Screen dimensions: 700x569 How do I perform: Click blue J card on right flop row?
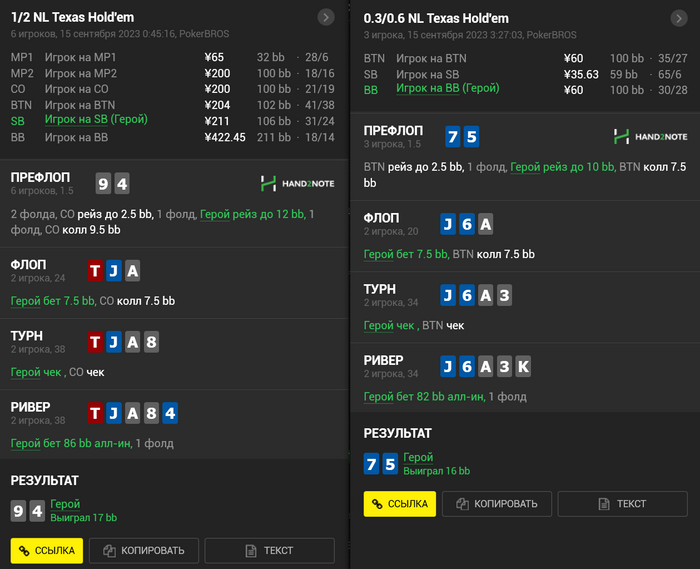pyautogui.click(x=448, y=224)
